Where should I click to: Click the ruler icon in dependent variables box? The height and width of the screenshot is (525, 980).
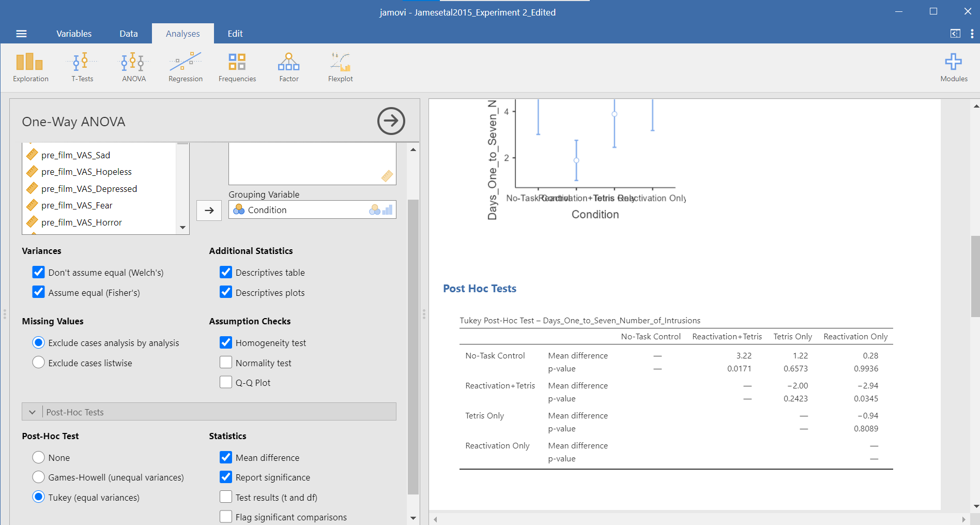tap(387, 176)
